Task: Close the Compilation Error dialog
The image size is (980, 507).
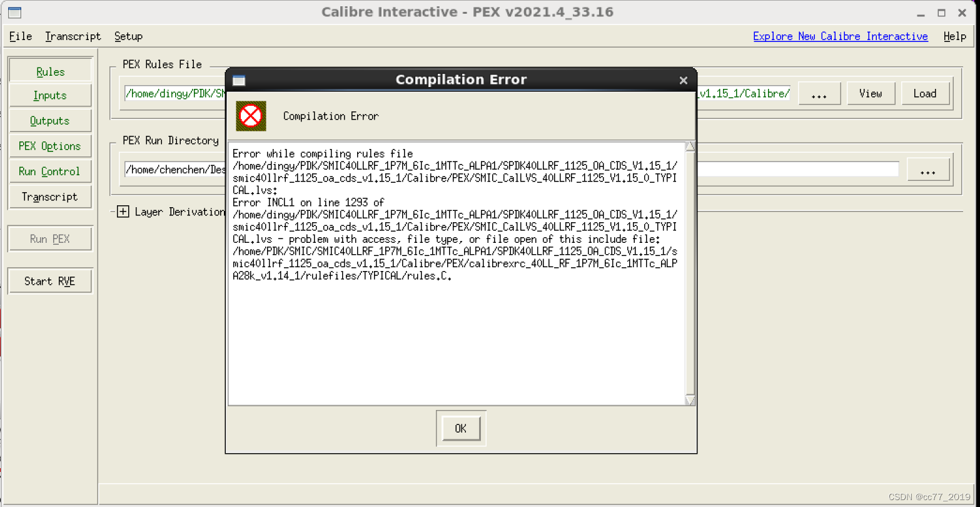Action: pyautogui.click(x=683, y=80)
